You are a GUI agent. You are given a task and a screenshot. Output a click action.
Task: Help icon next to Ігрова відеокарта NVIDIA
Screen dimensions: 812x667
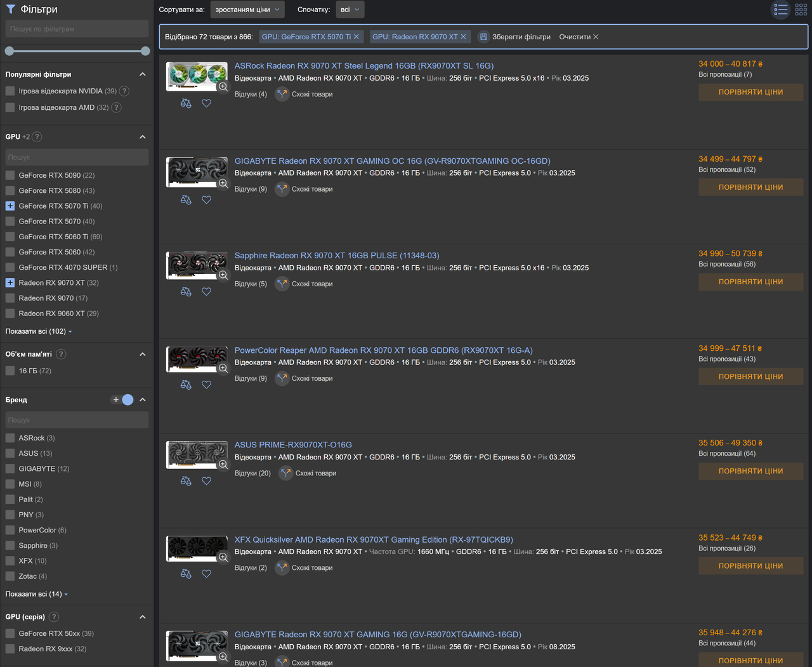[x=124, y=91]
